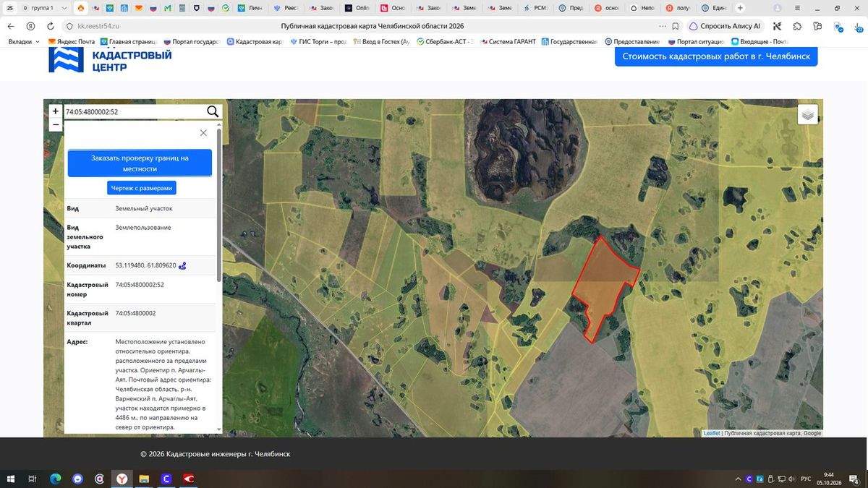Image resolution: width=868 pixels, height=488 pixels.
Task: Click the magnifier search icon
Action: [213, 111]
